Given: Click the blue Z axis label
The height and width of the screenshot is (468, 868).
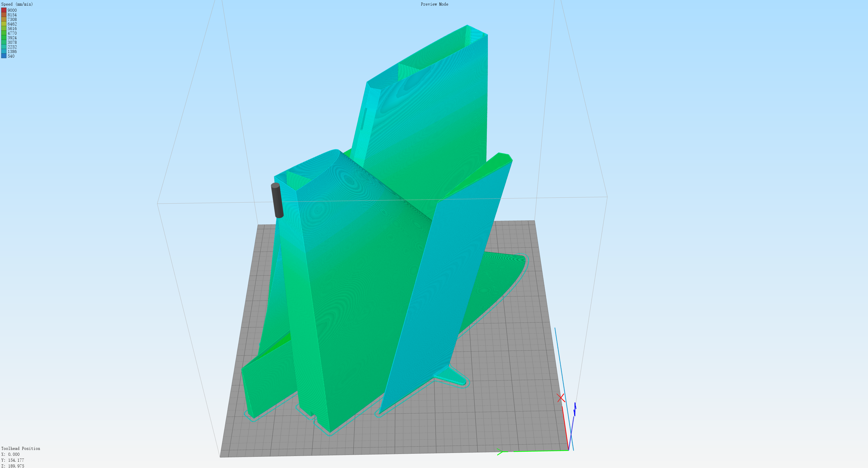Looking at the screenshot, I should click(x=575, y=409).
